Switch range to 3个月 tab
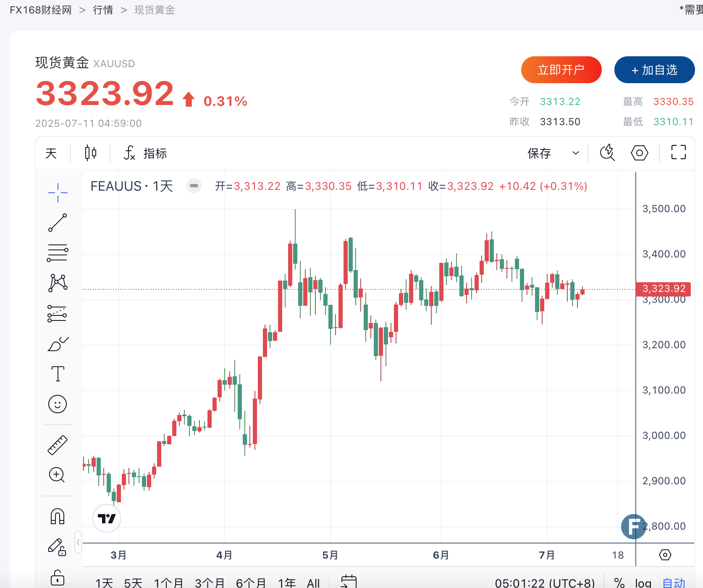Viewport: 703px width, 588px height. click(x=210, y=583)
